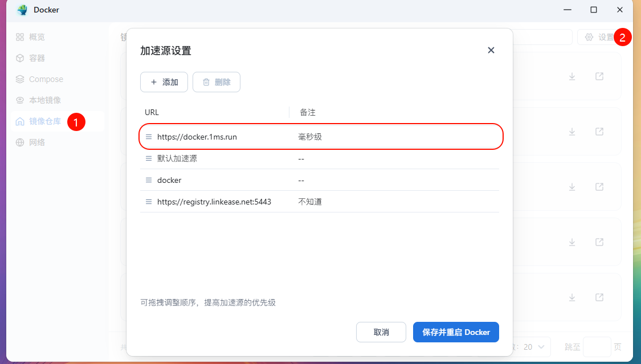Click 保存并重启 Docker button
Image resolution: width=641 pixels, height=364 pixels.
tap(456, 332)
